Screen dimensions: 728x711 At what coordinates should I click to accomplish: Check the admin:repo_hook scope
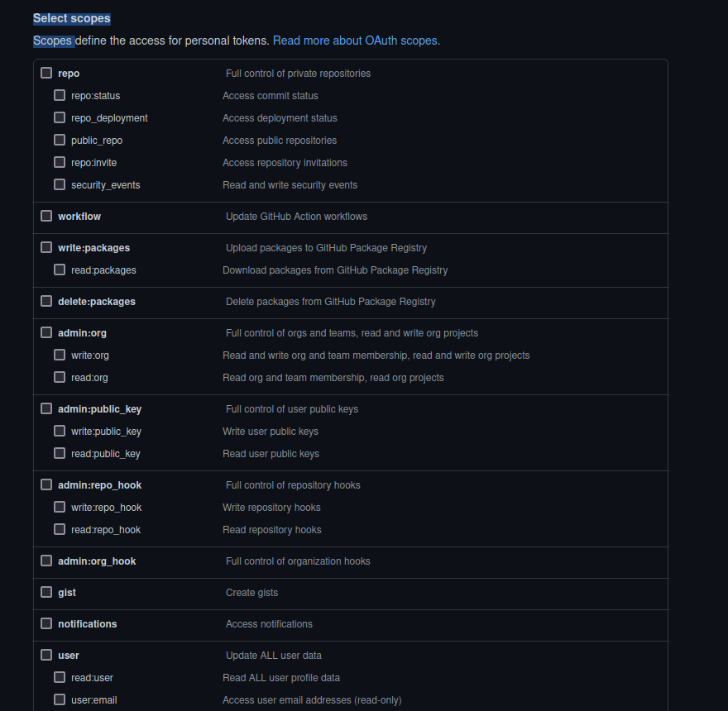point(45,484)
